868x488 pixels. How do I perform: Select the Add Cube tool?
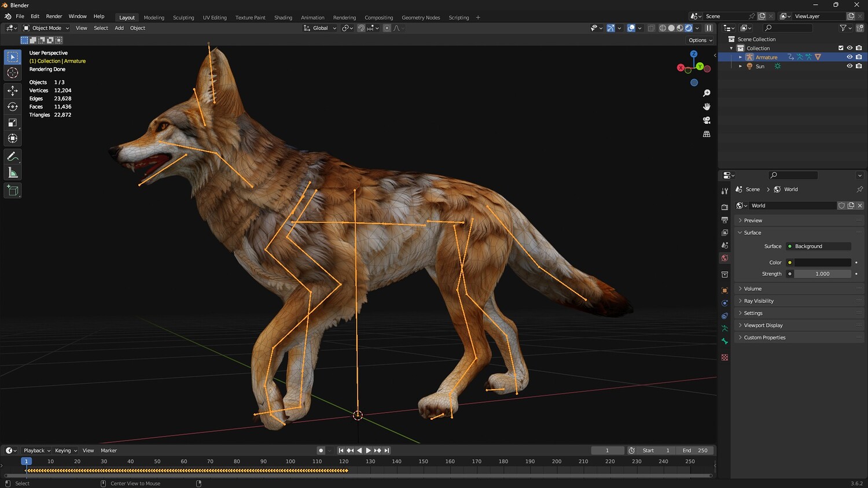click(x=13, y=191)
